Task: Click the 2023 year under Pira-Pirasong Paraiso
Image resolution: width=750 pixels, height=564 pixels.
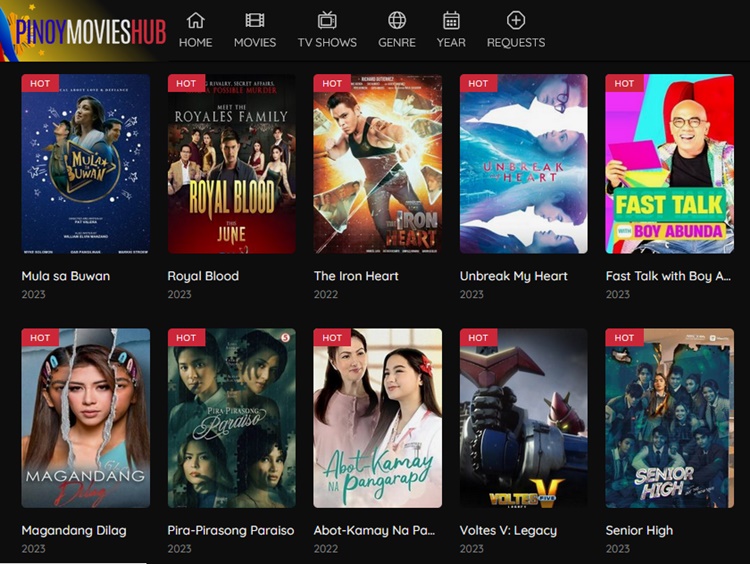Action: (179, 549)
